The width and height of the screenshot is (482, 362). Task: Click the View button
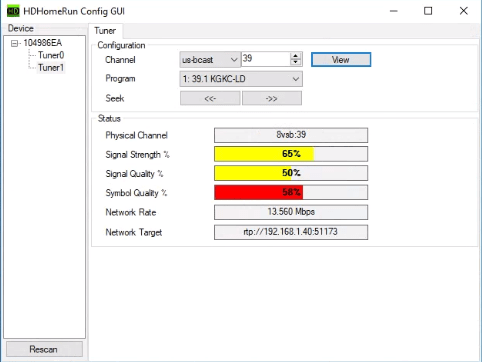[x=341, y=60]
